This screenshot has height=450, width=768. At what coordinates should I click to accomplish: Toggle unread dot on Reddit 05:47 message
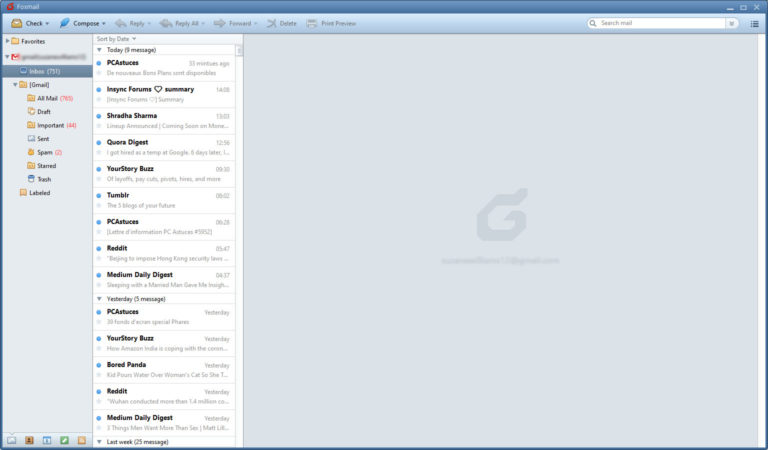[99, 249]
